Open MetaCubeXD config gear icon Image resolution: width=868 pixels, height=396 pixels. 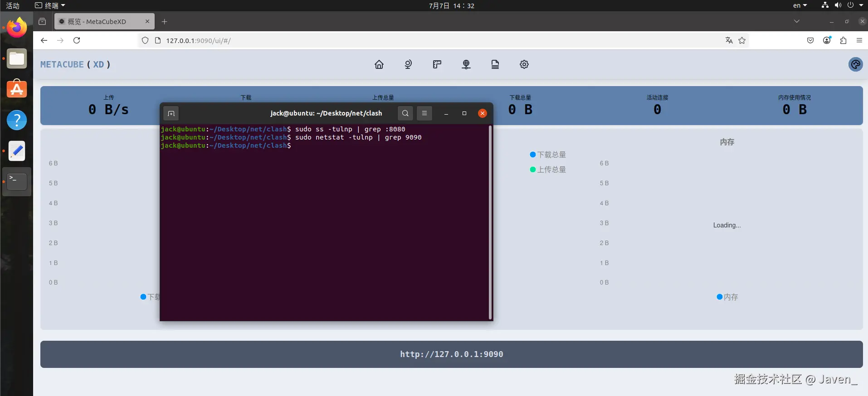pyautogui.click(x=524, y=64)
